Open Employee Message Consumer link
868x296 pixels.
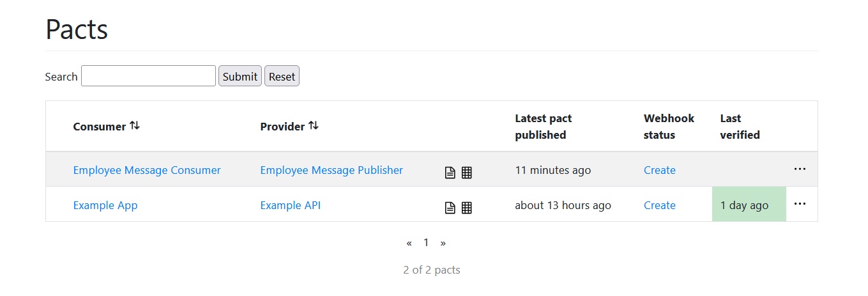(147, 170)
